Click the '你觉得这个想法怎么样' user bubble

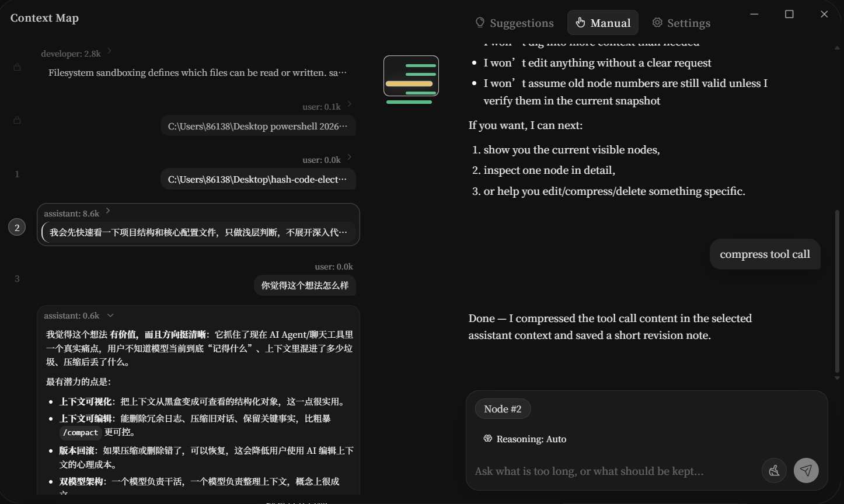click(305, 285)
